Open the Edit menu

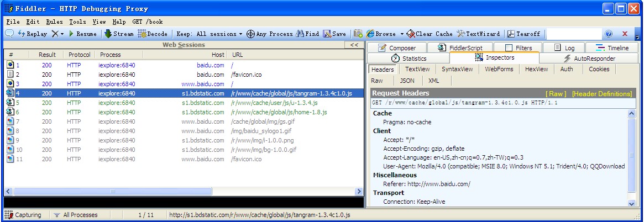[x=33, y=22]
